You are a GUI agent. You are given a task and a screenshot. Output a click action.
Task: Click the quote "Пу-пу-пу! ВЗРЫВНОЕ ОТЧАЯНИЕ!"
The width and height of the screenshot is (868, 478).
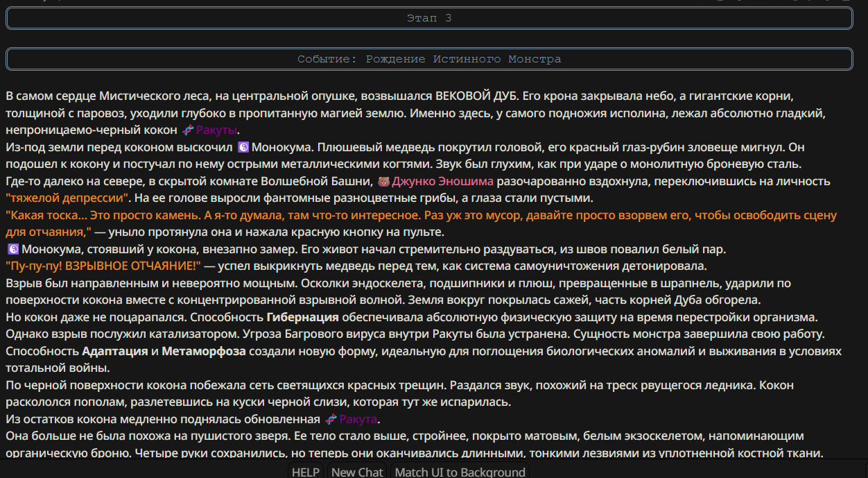tap(103, 266)
